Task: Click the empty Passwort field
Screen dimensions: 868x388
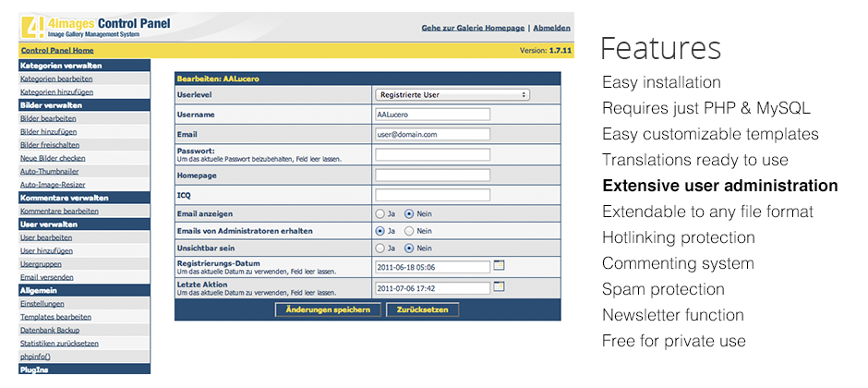Action: (432, 154)
